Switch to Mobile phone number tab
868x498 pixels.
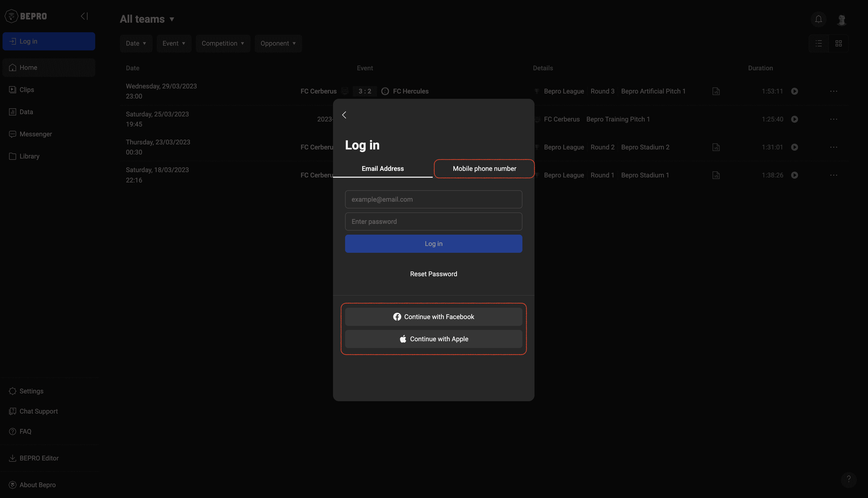[484, 169]
